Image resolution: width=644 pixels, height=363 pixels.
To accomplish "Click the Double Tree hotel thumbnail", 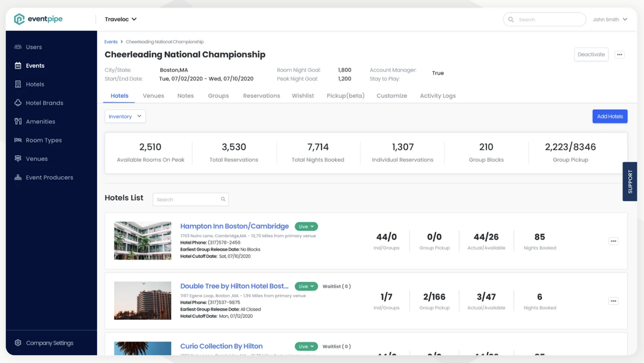I will point(142,300).
